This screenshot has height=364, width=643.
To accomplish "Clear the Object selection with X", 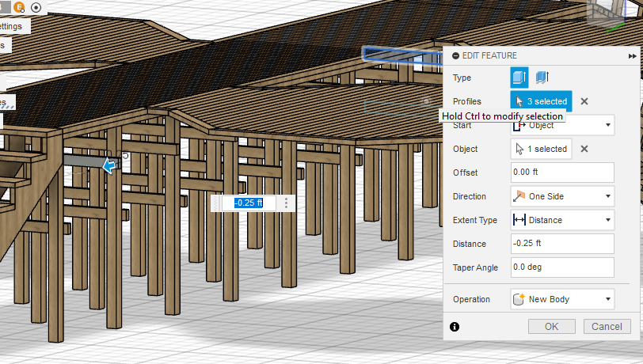I will click(x=584, y=149).
